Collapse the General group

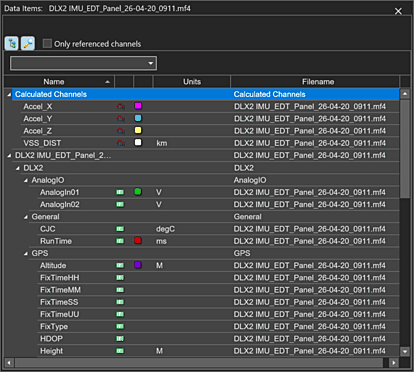[26, 217]
